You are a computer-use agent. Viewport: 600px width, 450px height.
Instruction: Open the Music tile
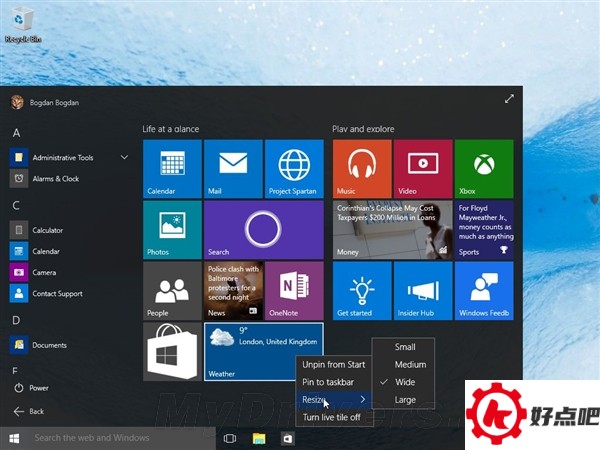click(362, 169)
